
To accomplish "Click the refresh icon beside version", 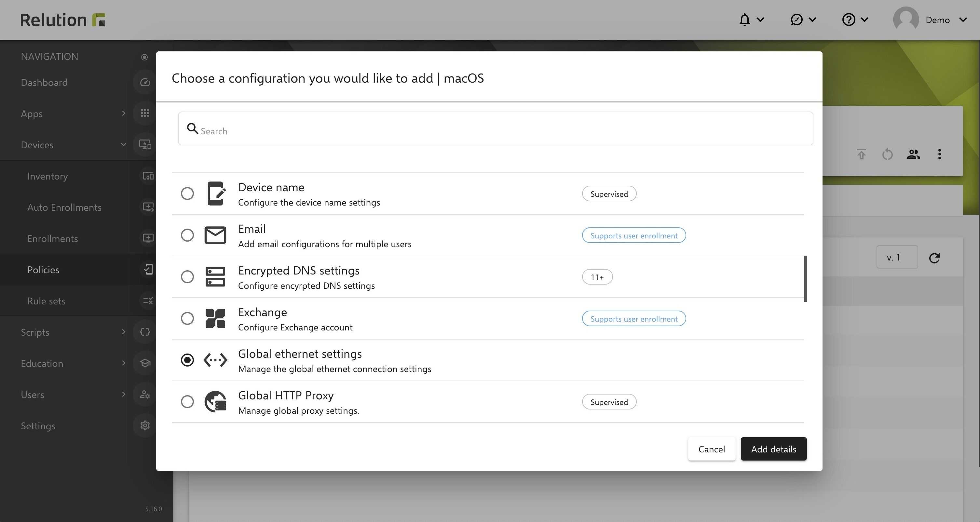I will click(x=934, y=258).
